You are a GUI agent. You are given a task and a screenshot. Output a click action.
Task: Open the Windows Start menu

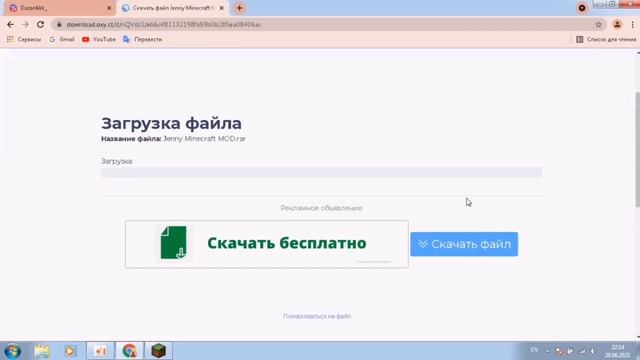12,351
